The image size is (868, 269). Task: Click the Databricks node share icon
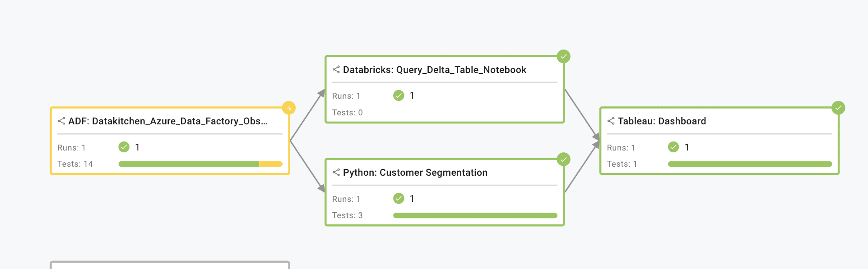point(336,69)
